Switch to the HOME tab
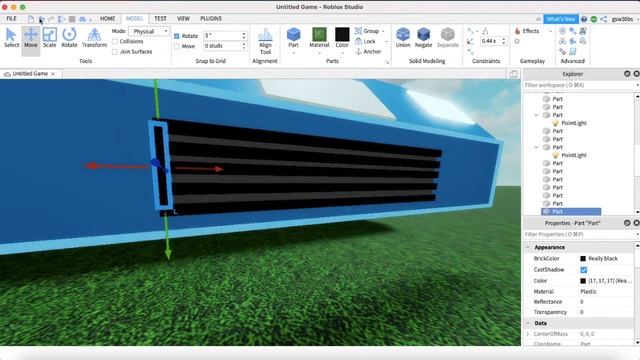This screenshot has height=360, width=640. coord(108,19)
